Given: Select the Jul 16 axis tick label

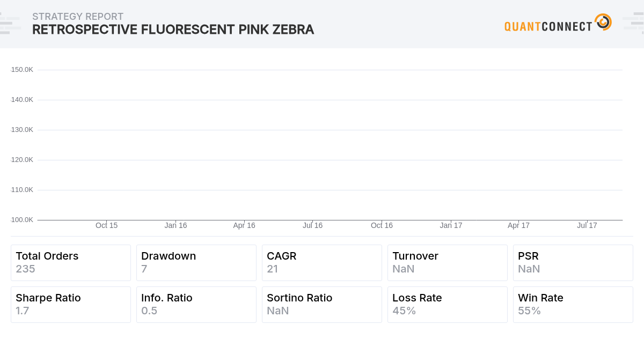Looking at the screenshot, I should 313,225.
